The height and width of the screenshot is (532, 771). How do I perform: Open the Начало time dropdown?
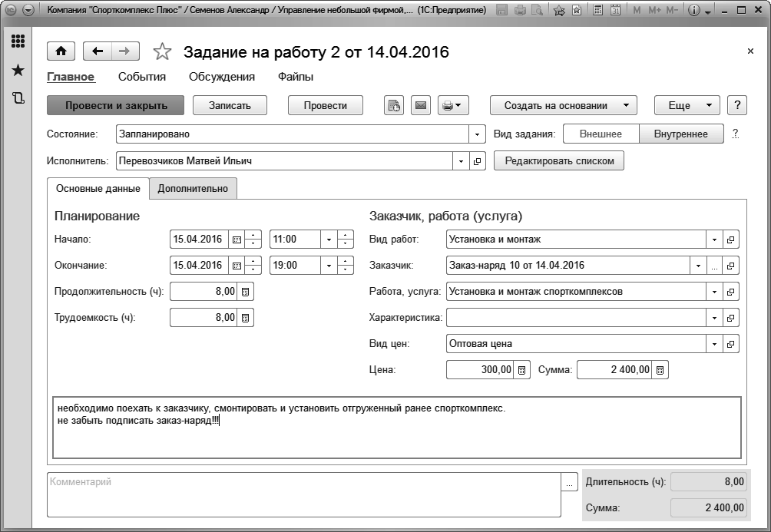click(329, 240)
